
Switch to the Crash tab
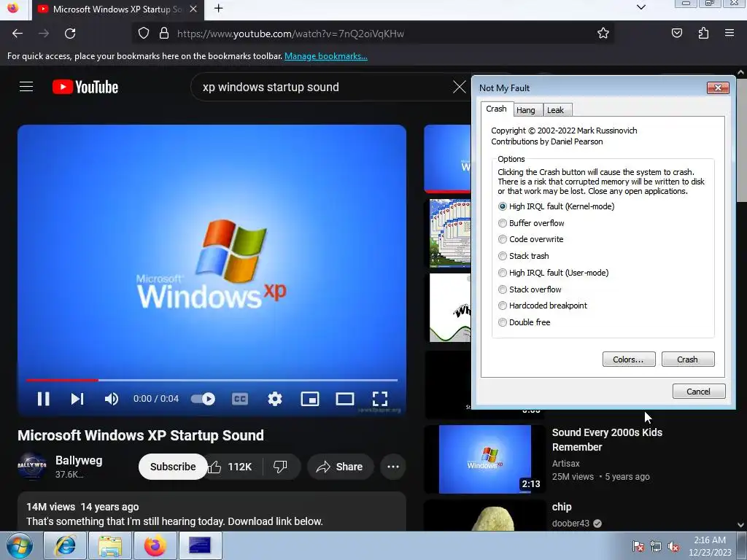click(496, 109)
